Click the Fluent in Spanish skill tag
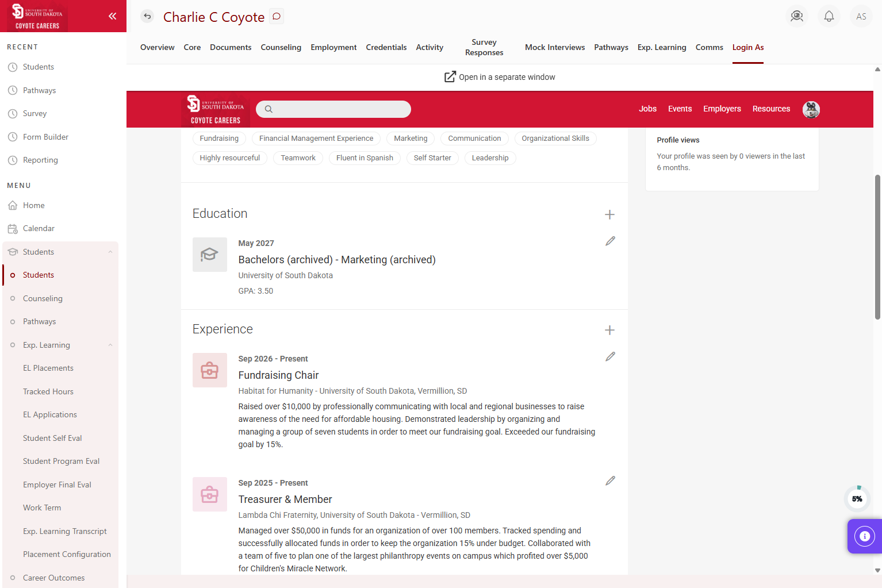882x588 pixels. point(365,158)
